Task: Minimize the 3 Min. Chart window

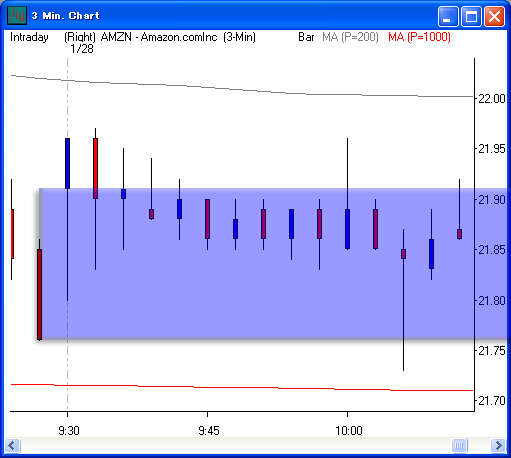Action: coord(448,16)
